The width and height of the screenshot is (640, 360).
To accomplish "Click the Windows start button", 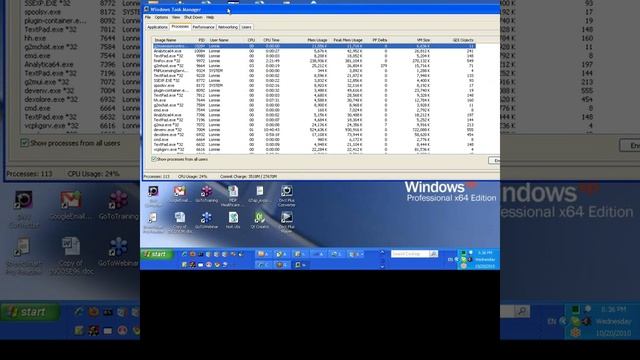I will tap(156, 254).
